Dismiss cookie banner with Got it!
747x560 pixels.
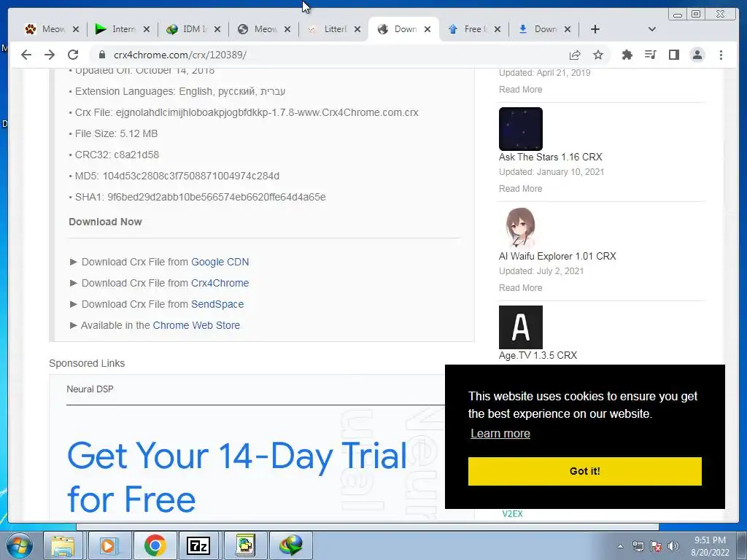pos(584,471)
